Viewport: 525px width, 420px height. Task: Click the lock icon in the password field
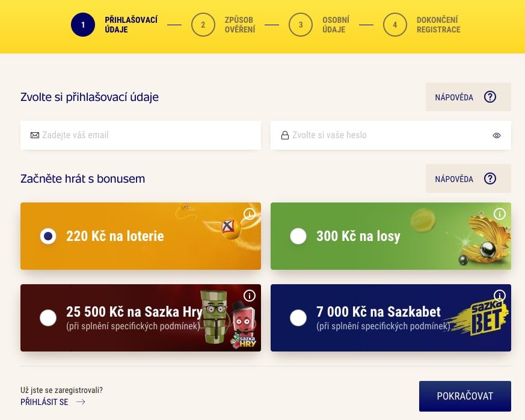pos(284,135)
